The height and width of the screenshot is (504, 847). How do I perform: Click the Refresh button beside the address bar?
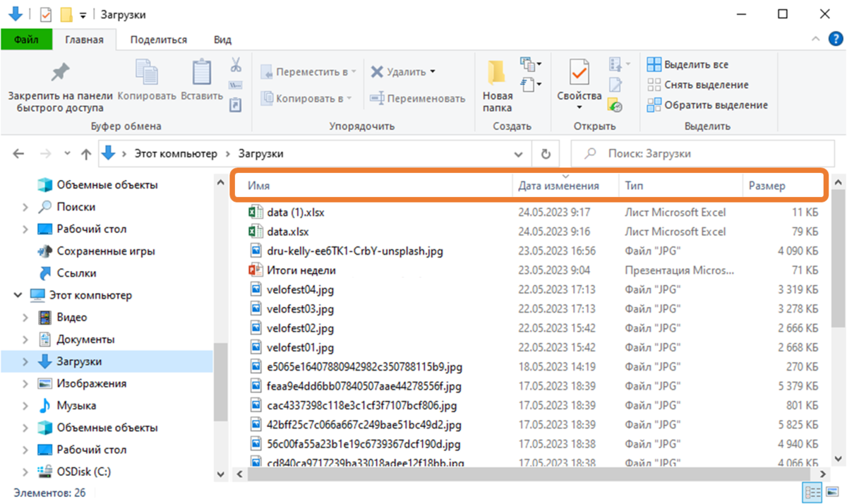coord(545,153)
